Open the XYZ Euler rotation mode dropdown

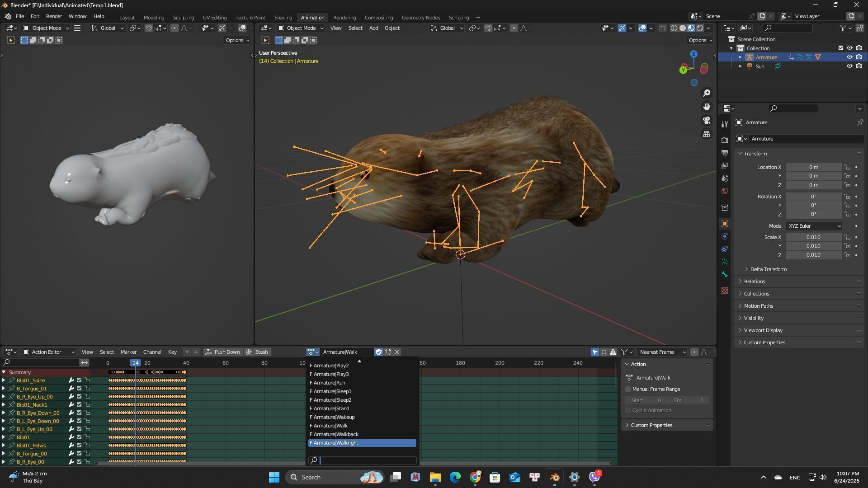coord(814,226)
